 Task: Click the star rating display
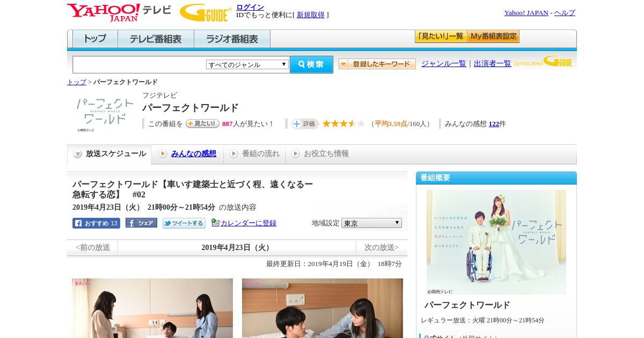click(x=343, y=123)
